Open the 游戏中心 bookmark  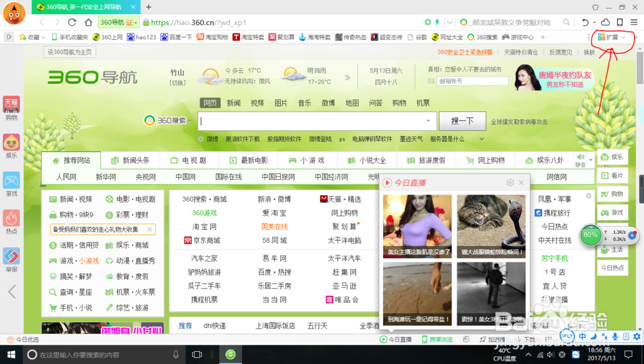518,37
